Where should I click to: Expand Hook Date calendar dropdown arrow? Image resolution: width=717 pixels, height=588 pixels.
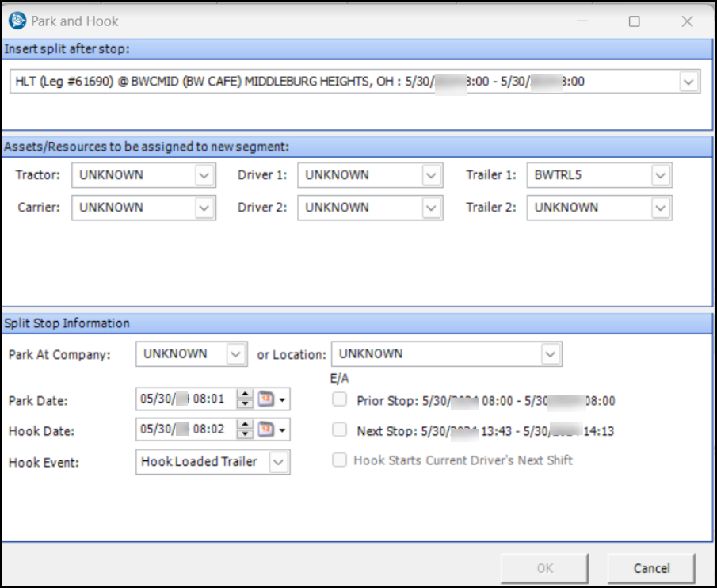pos(282,430)
